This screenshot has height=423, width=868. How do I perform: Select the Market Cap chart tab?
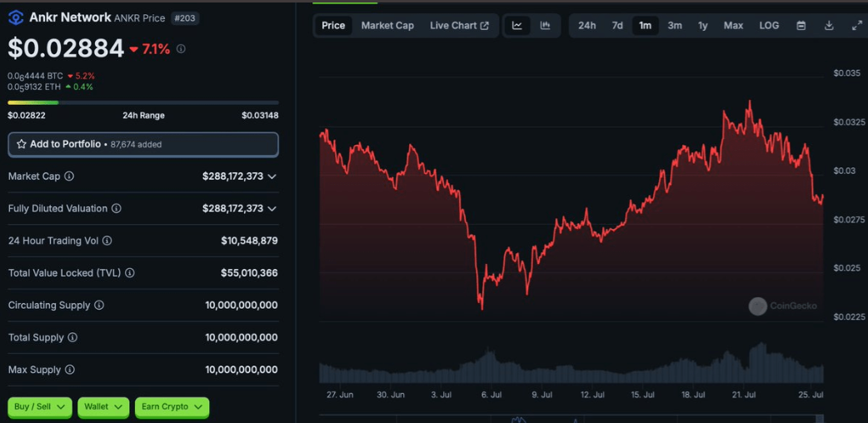pyautogui.click(x=387, y=26)
